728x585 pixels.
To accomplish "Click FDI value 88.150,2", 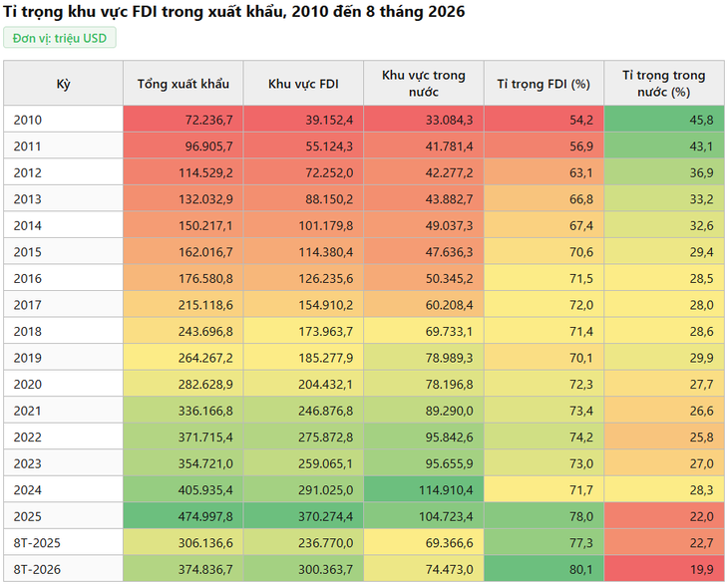I will [303, 199].
